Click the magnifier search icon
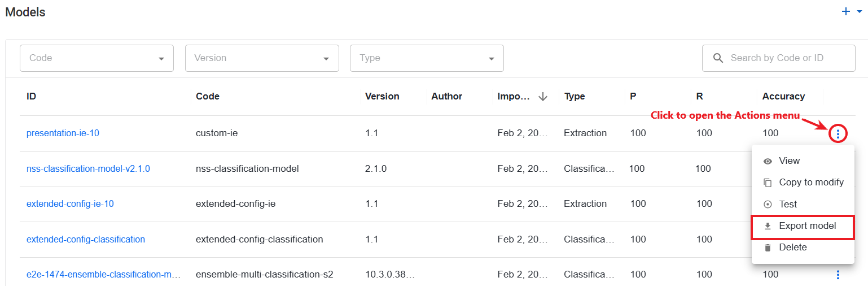 [x=718, y=58]
